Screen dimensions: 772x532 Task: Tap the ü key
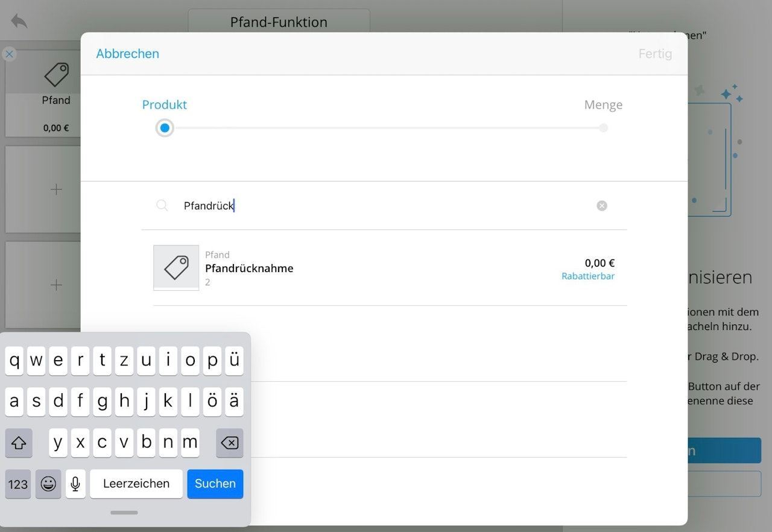[234, 361]
